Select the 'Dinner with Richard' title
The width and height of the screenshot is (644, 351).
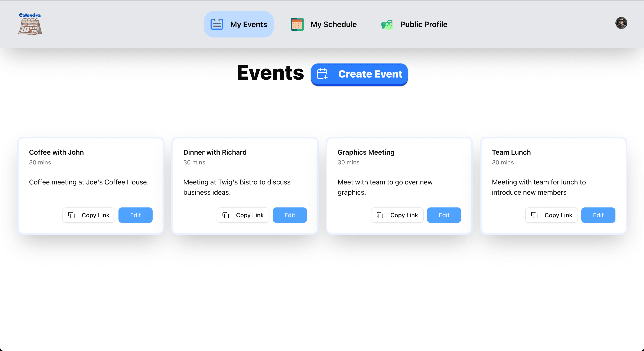(215, 152)
